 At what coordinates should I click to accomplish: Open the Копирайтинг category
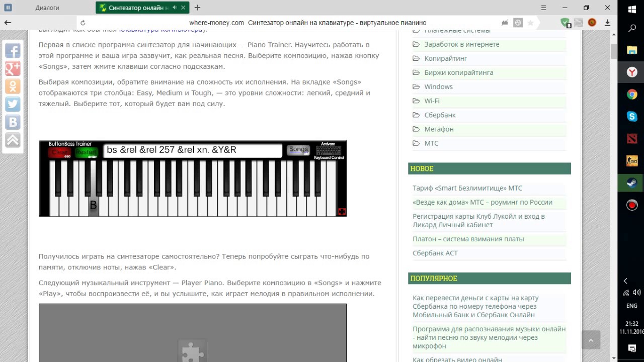(x=445, y=58)
